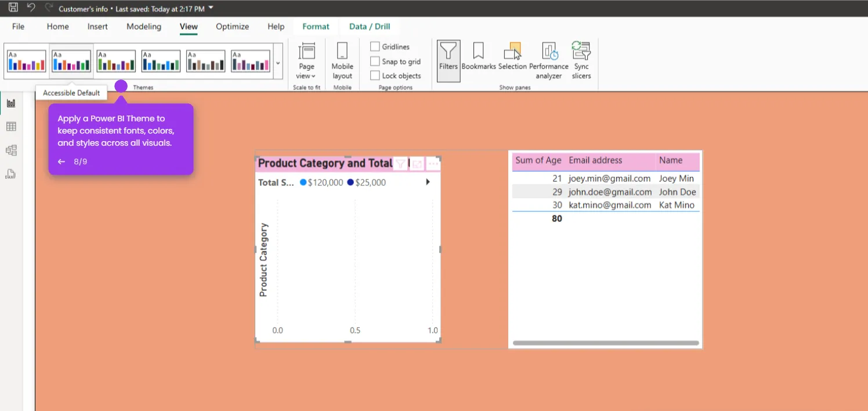
Task: Switch to the Optimize ribbon tab
Action: click(233, 27)
